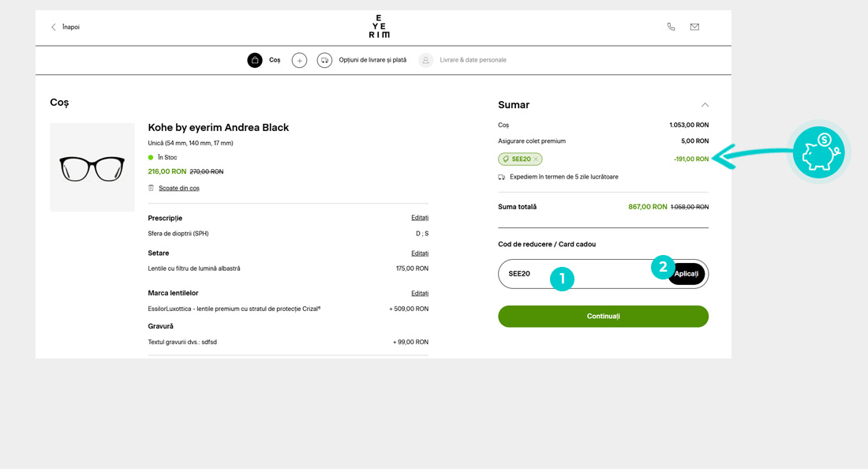Viewport: 868px width, 469px height.
Task: Click Editați next to Setare
Action: (419, 253)
